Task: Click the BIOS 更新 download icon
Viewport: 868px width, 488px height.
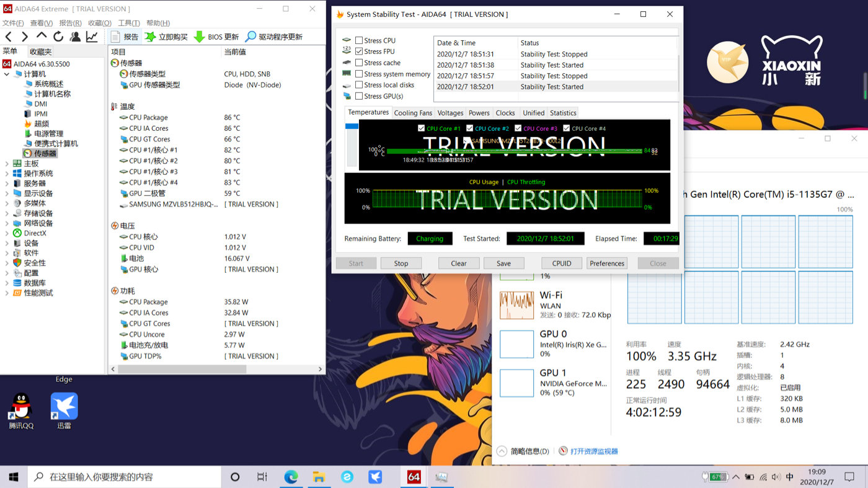Action: click(x=199, y=37)
